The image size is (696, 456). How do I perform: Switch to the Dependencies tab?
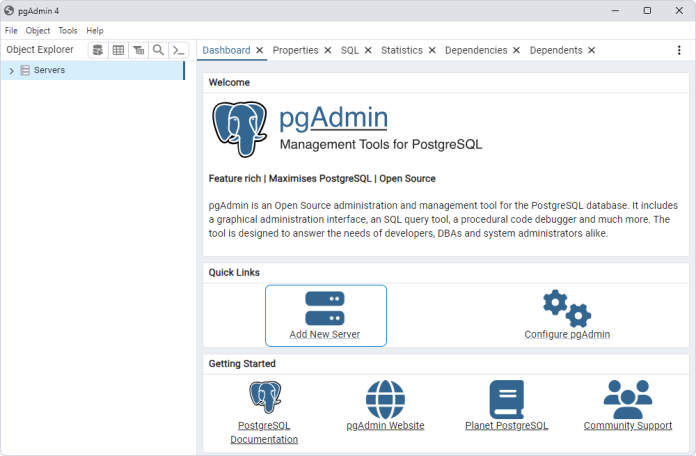pos(475,50)
